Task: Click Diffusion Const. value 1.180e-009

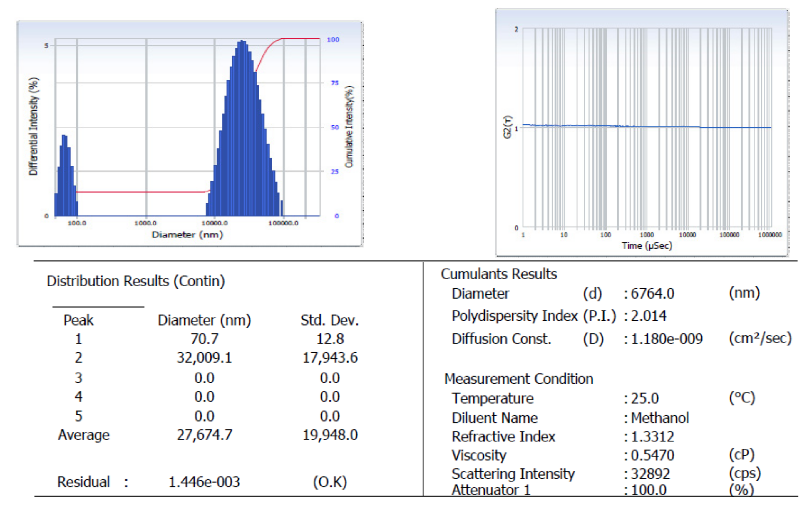Action: (667, 339)
